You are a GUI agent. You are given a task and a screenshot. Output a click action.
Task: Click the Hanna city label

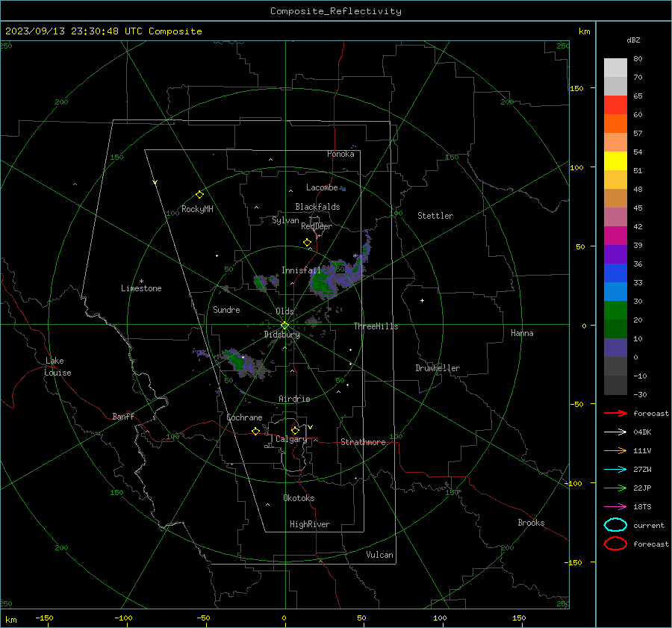pos(522,333)
